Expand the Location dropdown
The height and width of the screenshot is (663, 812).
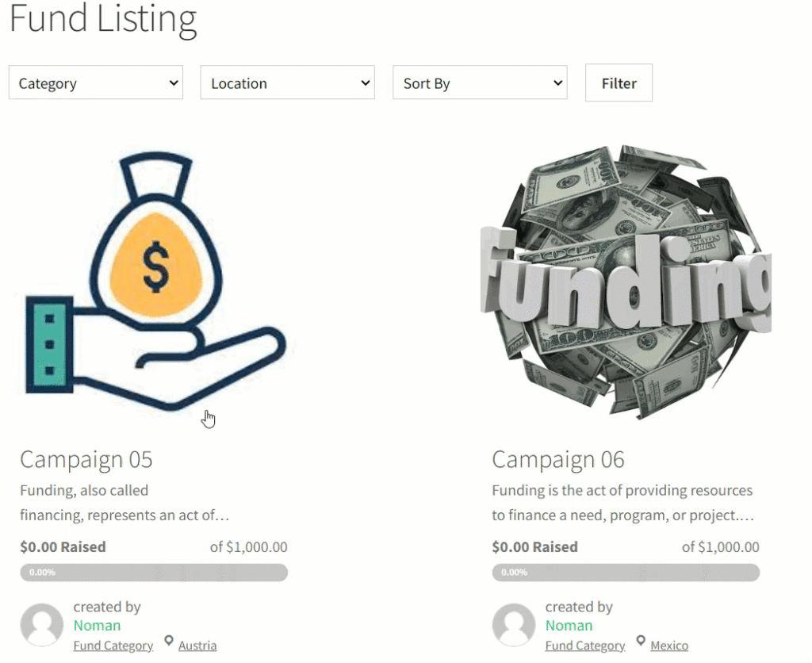pyautogui.click(x=287, y=82)
